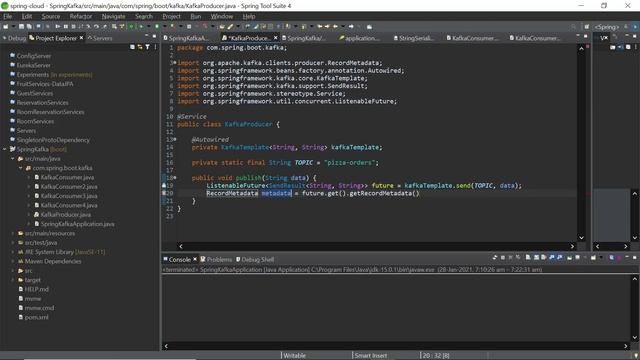Open the Project Explorer view menu
The width and height of the screenshot is (640, 360).
(x=156, y=47)
